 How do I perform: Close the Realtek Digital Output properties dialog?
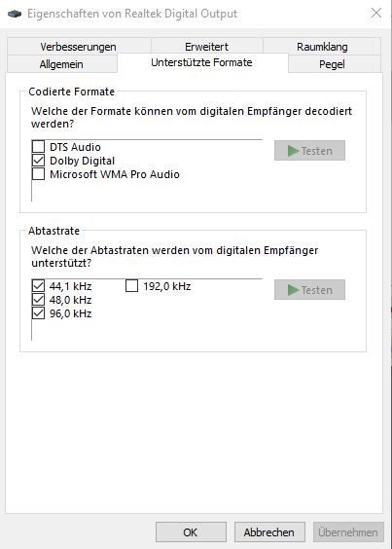[376, 13]
